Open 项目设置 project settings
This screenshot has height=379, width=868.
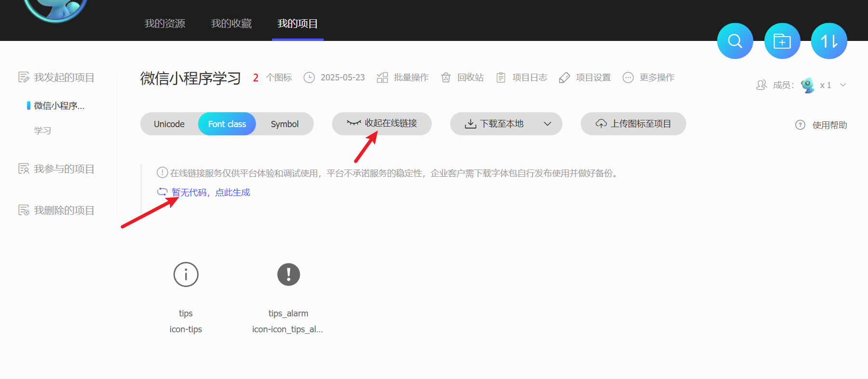coord(585,78)
